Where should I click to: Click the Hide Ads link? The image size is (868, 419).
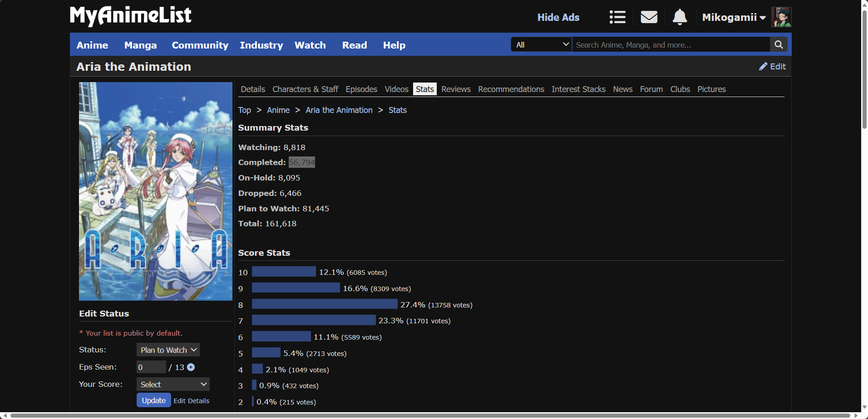click(x=558, y=17)
